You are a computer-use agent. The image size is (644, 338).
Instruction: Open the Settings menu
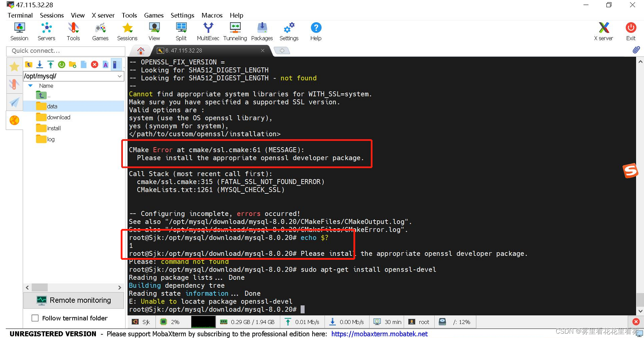coord(182,15)
